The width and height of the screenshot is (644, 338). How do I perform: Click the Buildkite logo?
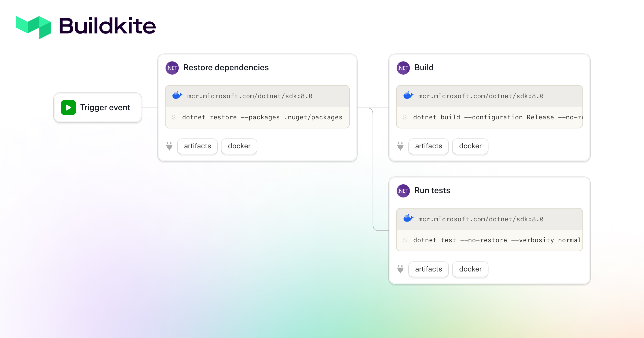(x=33, y=27)
